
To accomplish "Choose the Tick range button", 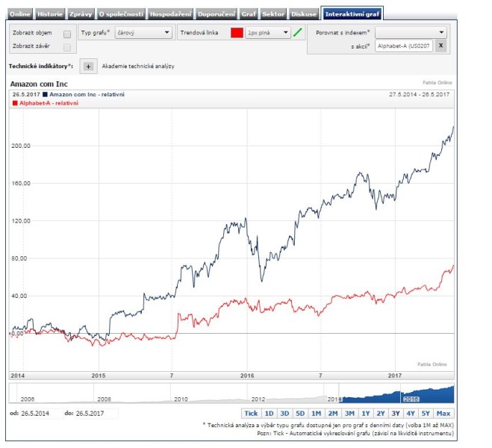I will pos(251,414).
